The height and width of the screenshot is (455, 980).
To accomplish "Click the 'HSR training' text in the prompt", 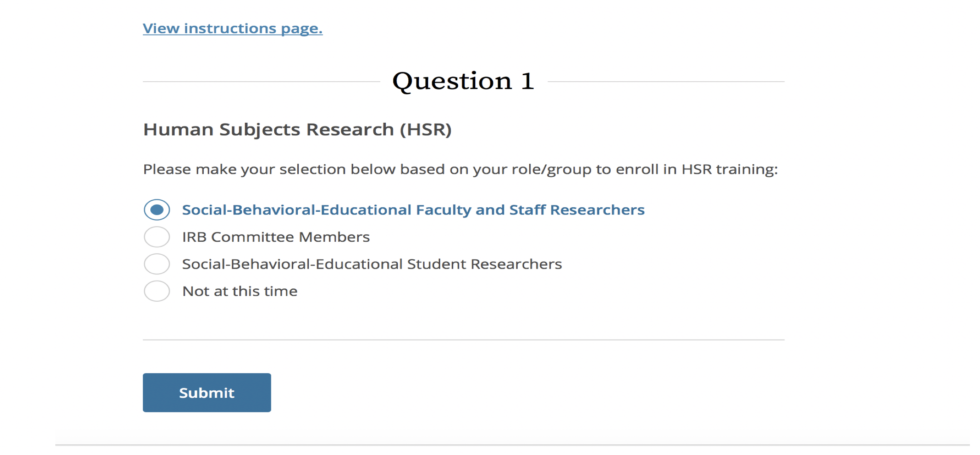I will 729,169.
